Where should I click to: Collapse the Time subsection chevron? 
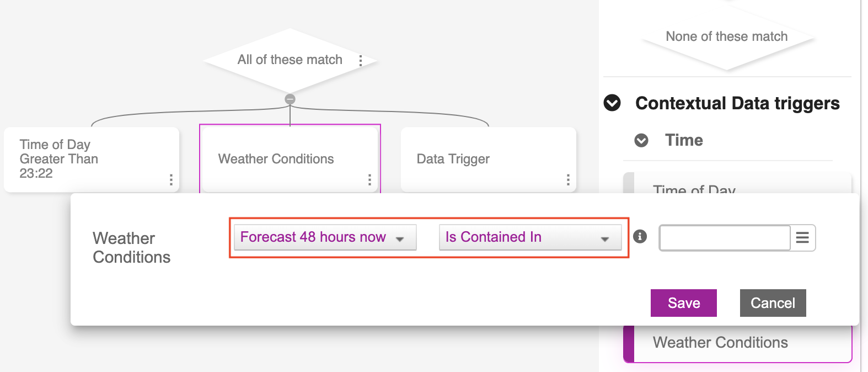click(641, 140)
